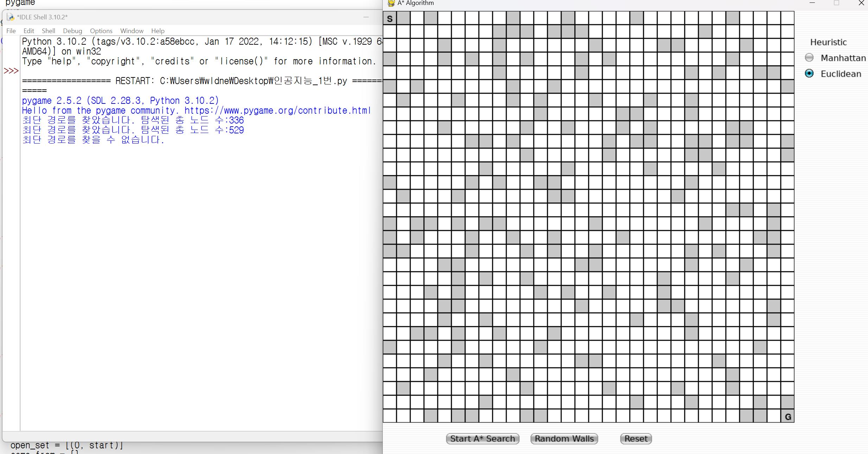Click the pygame.org contribute URL text
This screenshot has height=454, width=868.
tap(277, 111)
